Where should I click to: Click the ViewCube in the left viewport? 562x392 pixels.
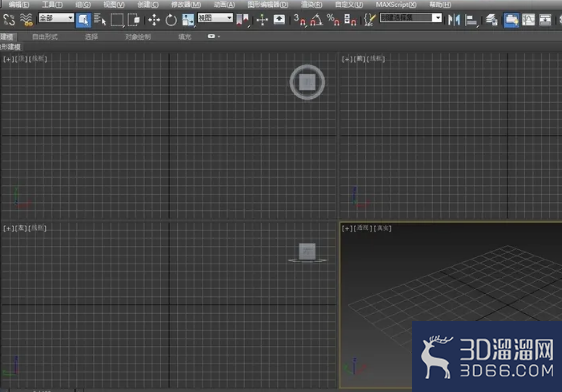(307, 252)
